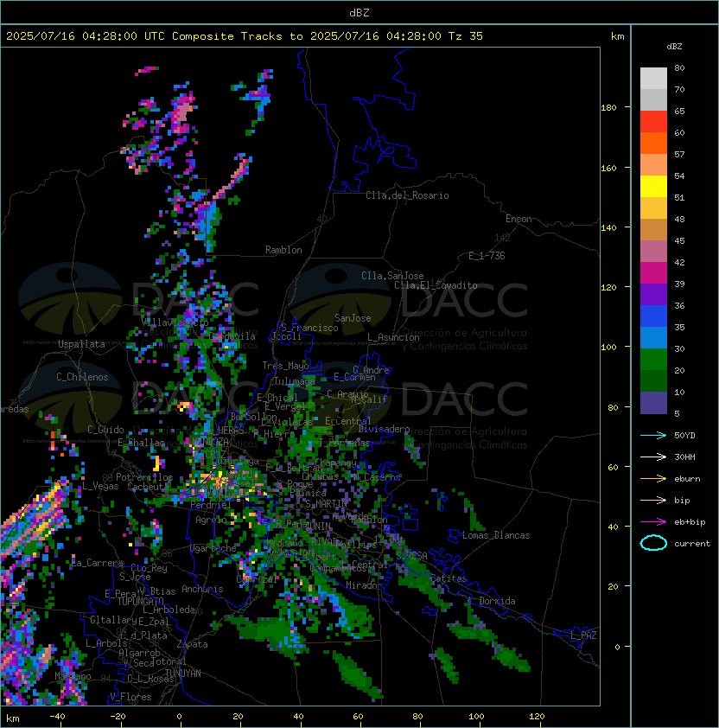The image size is (719, 728).
Task: Click the cyan 50YD arrow in legend
Action: tap(653, 436)
